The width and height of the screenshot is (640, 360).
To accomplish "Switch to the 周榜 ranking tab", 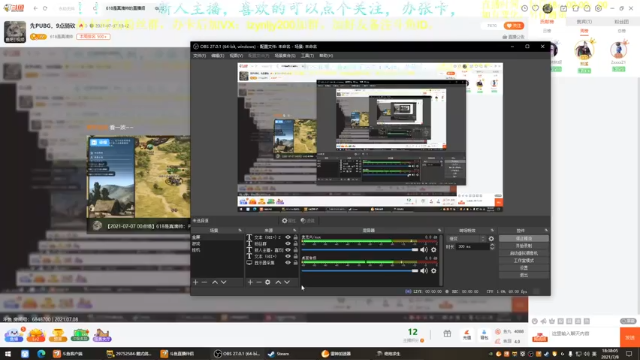I will click(x=584, y=31).
